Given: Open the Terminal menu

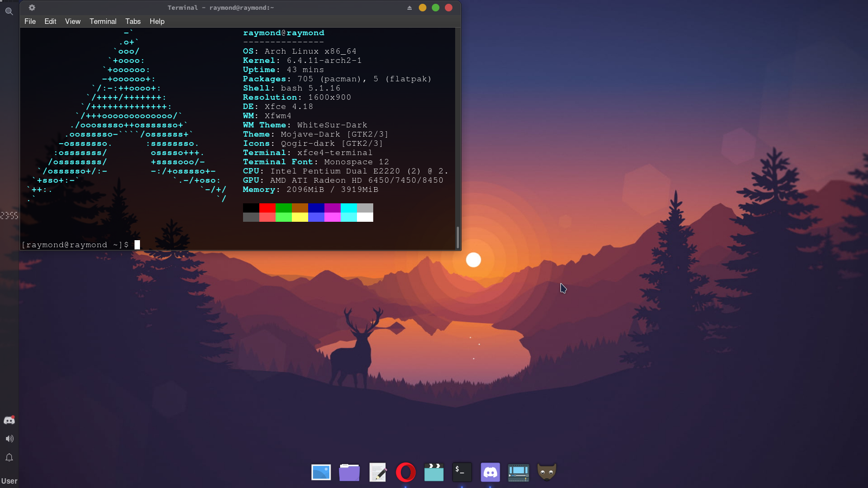Looking at the screenshot, I should tap(103, 21).
